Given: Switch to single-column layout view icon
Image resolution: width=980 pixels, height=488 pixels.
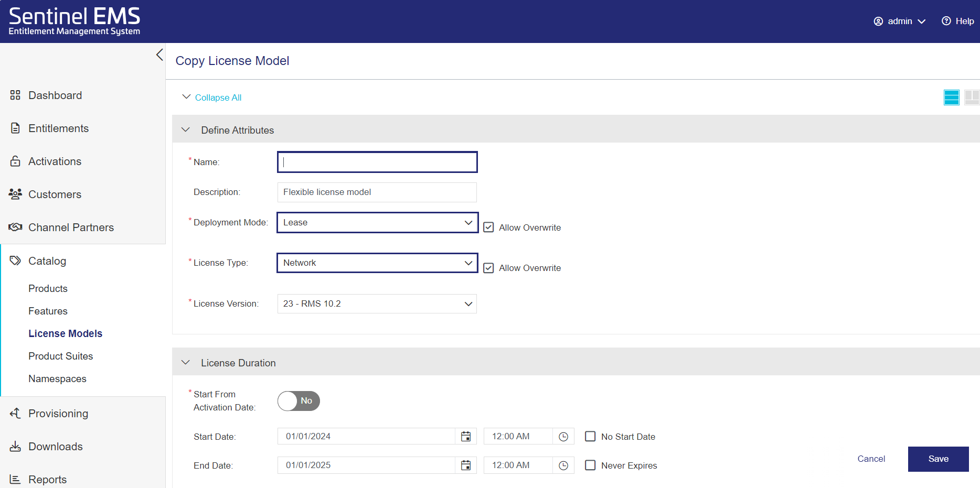Looking at the screenshot, I should click(x=951, y=97).
